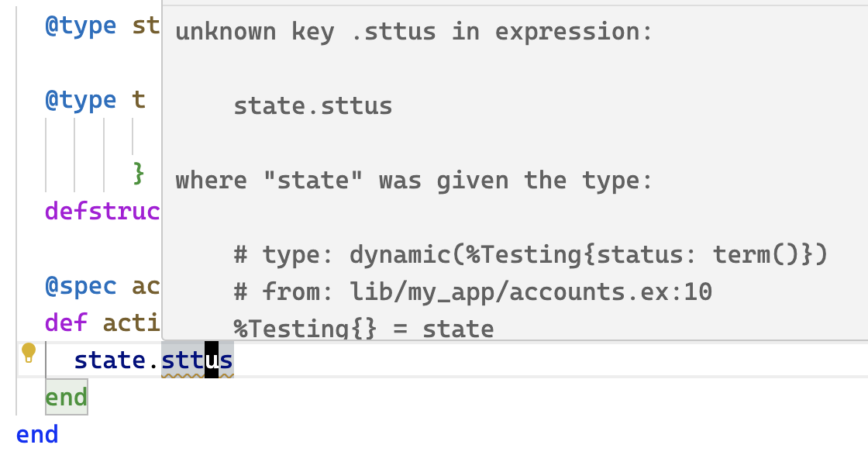Click the 'where "state" was given' line
The width and height of the screenshot is (868, 462).
coord(414,180)
